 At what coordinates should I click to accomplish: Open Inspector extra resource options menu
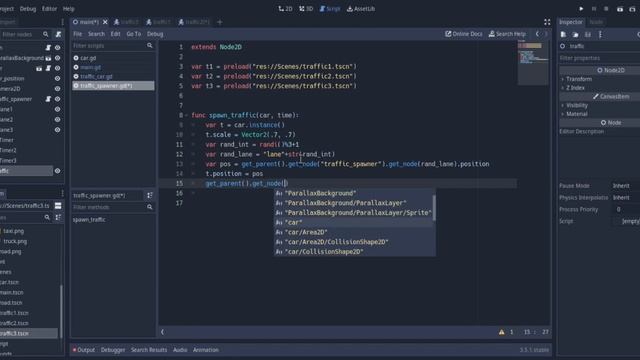click(600, 35)
